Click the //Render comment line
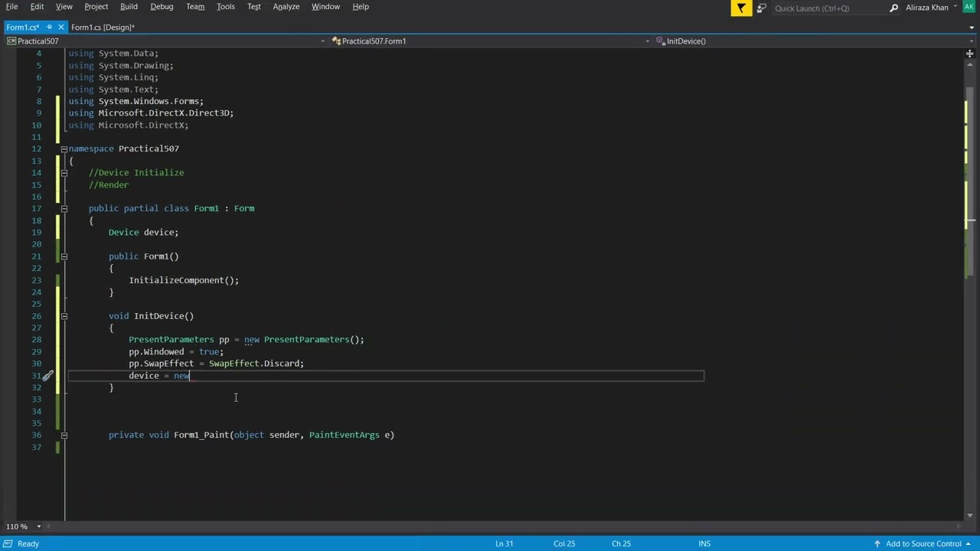Viewport: 980px width, 551px height. click(109, 185)
